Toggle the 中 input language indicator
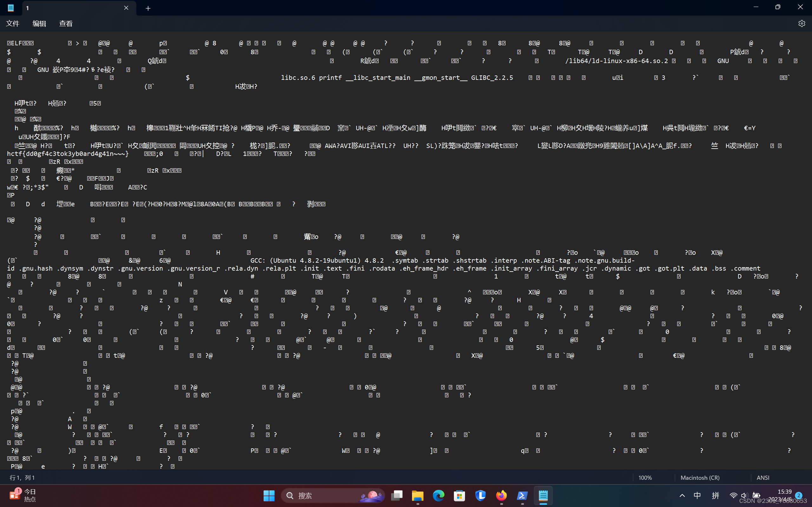The height and width of the screenshot is (507, 812). pyautogui.click(x=697, y=496)
